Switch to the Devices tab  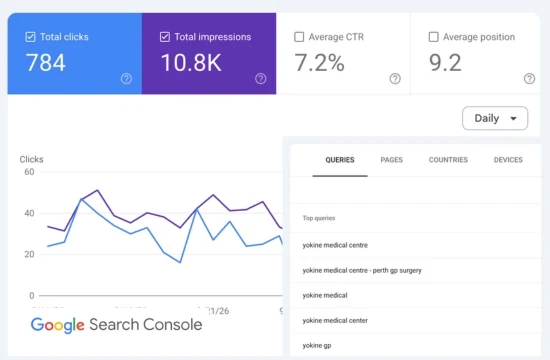pos(508,160)
